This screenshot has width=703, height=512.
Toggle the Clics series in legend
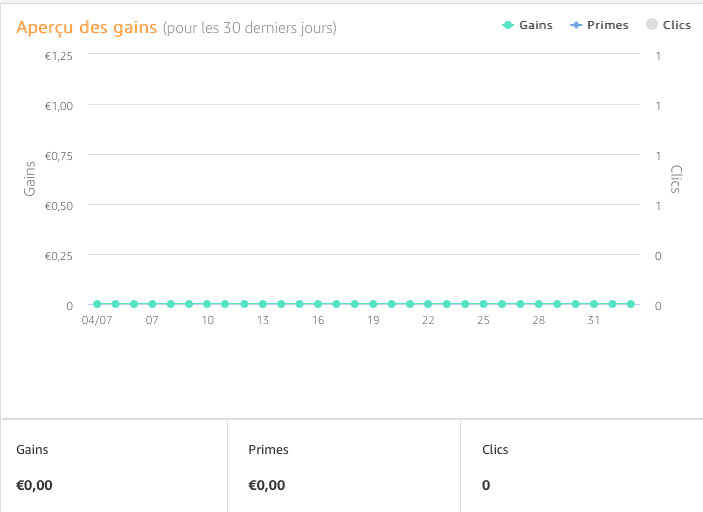[668, 25]
